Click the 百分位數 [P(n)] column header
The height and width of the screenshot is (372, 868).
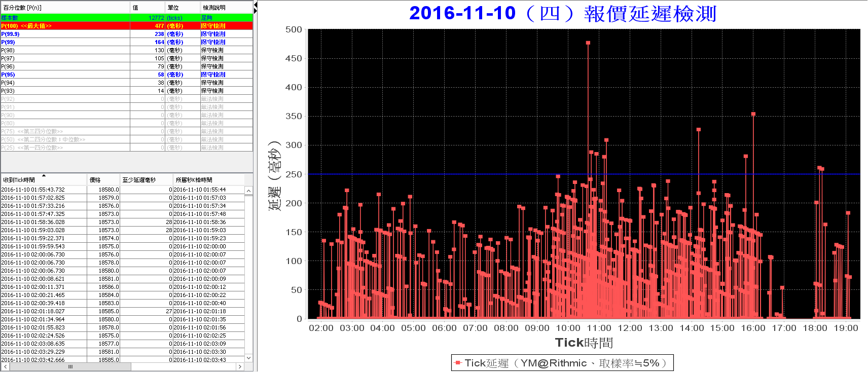click(65, 8)
